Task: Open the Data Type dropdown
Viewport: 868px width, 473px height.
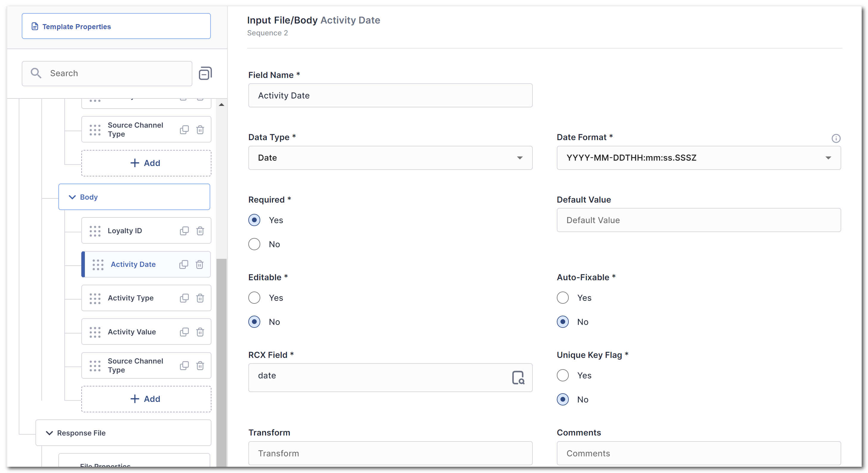Action: pyautogui.click(x=390, y=158)
